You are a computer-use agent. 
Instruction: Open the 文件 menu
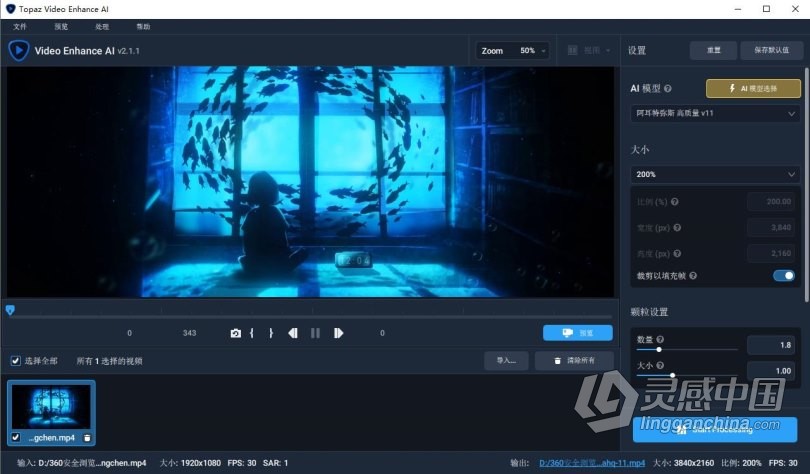(x=20, y=27)
